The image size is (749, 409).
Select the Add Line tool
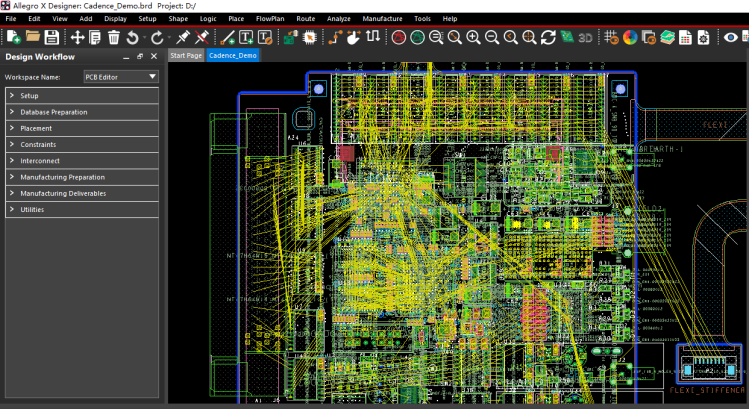point(227,37)
